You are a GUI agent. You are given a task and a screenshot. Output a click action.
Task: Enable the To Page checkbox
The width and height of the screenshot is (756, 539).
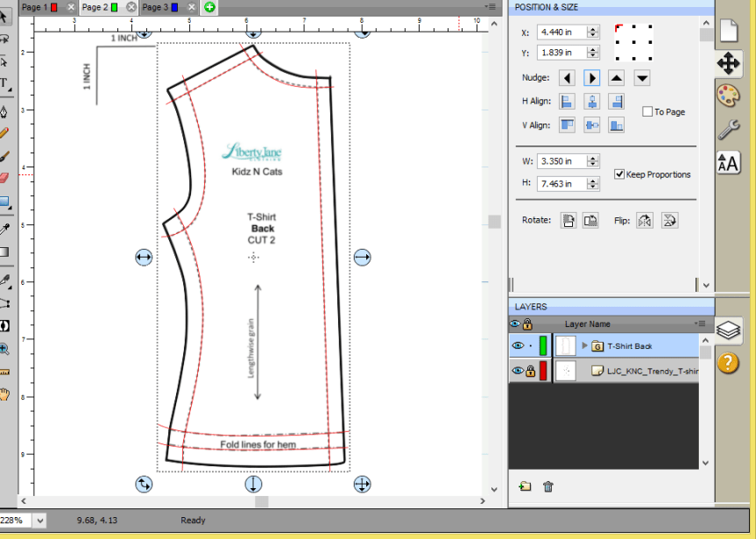point(647,112)
